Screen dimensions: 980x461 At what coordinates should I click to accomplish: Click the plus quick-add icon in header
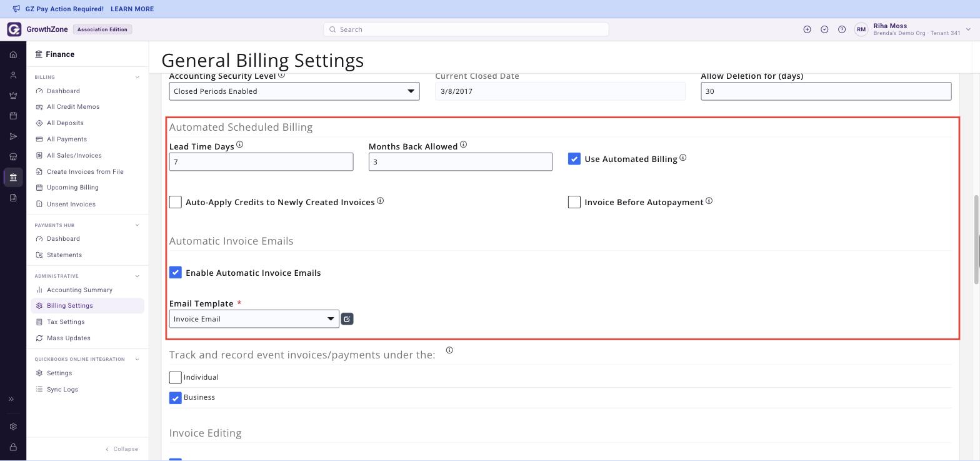(807, 29)
